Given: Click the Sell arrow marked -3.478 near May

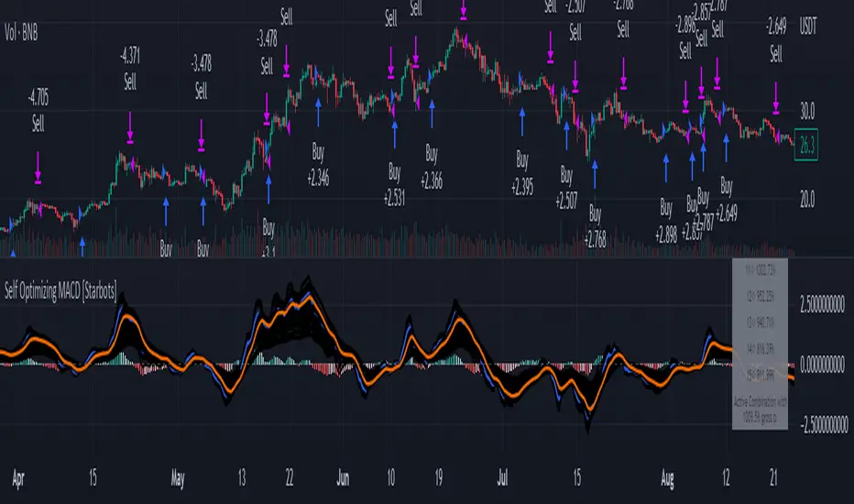Looking at the screenshot, I should point(201,135).
